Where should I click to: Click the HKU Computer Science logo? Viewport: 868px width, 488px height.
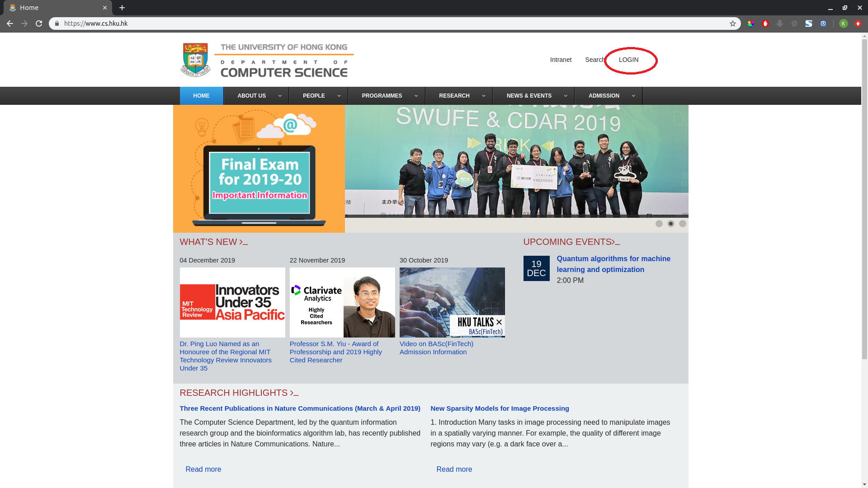(267, 60)
